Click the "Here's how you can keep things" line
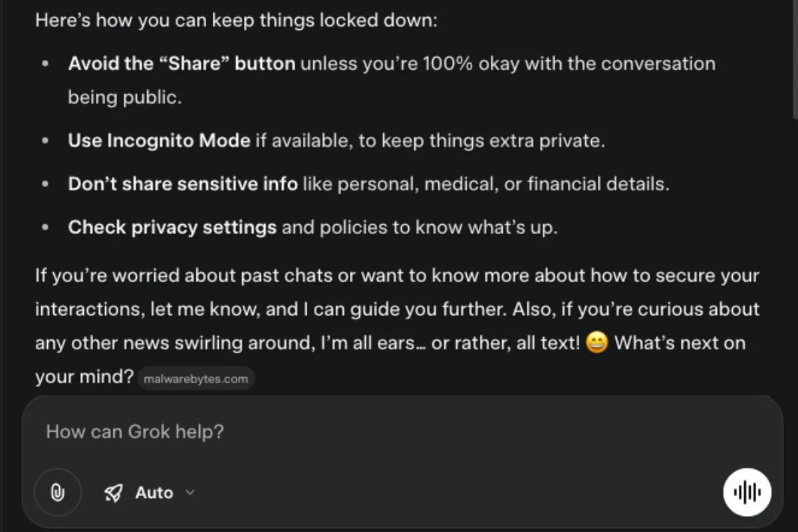 pyautogui.click(x=236, y=20)
